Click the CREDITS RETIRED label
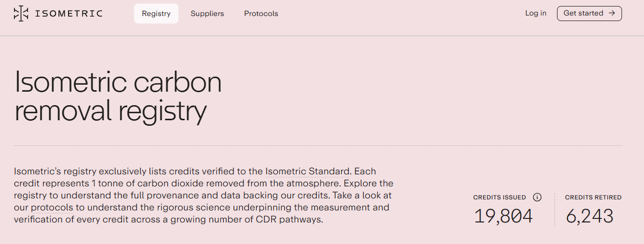Image resolution: width=644 pixels, height=244 pixels. click(593, 197)
